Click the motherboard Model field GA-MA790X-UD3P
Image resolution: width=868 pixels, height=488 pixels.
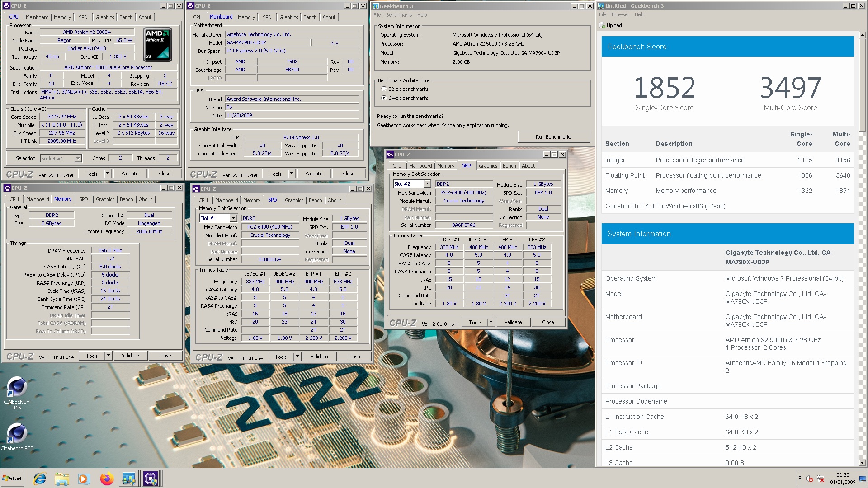coord(268,42)
